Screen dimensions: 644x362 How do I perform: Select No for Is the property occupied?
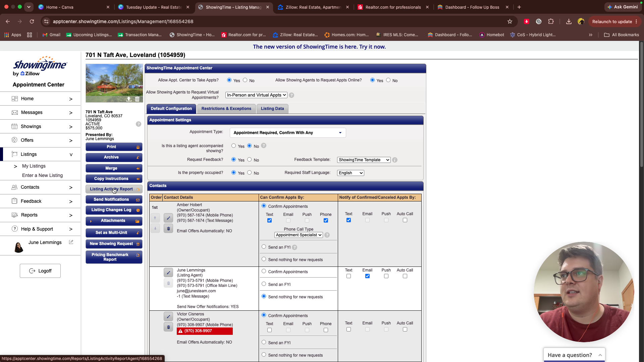pyautogui.click(x=250, y=173)
